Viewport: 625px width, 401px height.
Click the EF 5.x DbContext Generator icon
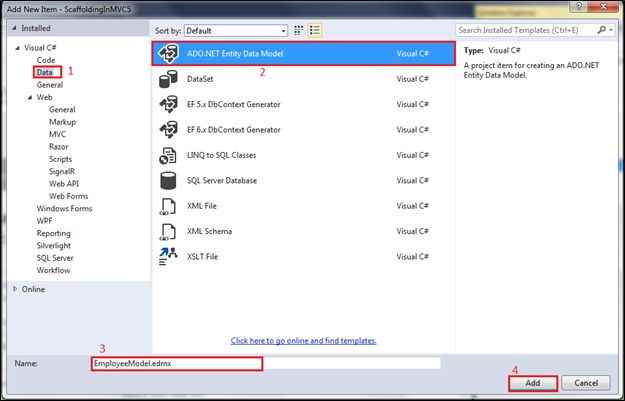(168, 104)
